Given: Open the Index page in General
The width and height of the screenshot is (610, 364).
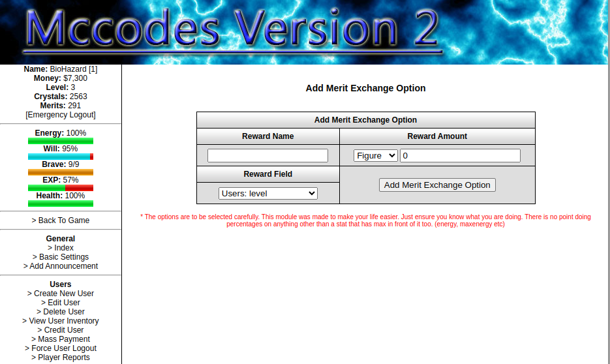Looking at the screenshot, I should coord(61,248).
